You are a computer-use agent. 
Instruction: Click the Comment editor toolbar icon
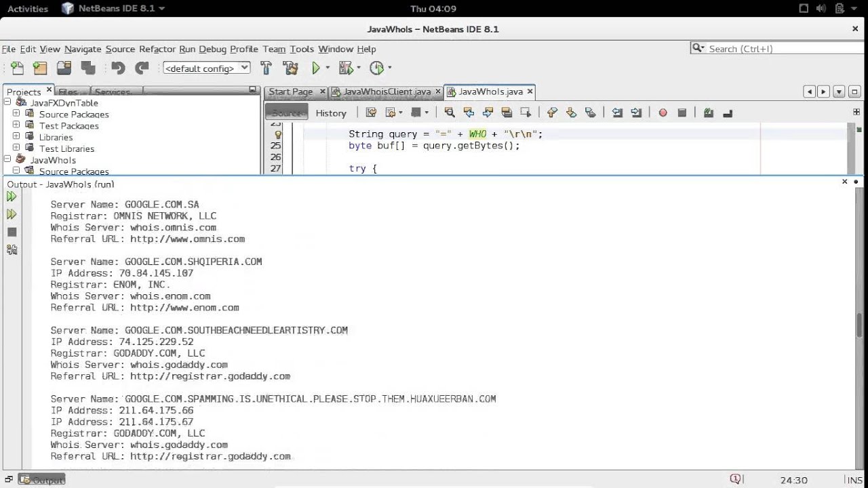[709, 113]
